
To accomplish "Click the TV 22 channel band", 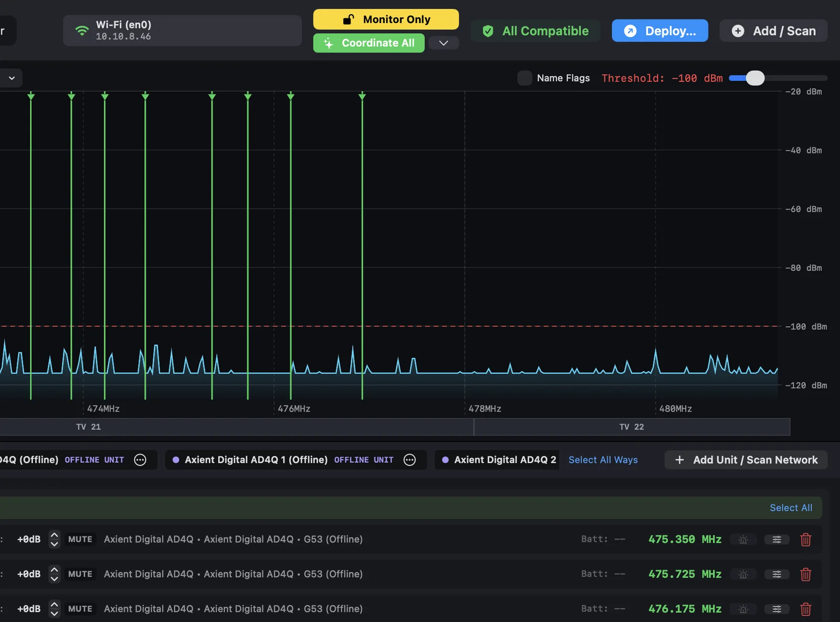I will tap(632, 427).
